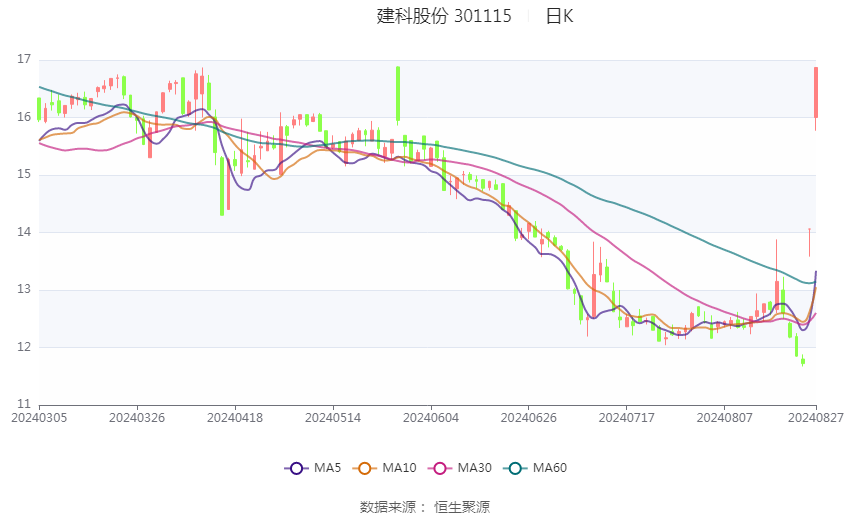Click the teal MA60 legend circle marker
Viewport: 850px width, 517px height.
tap(514, 468)
